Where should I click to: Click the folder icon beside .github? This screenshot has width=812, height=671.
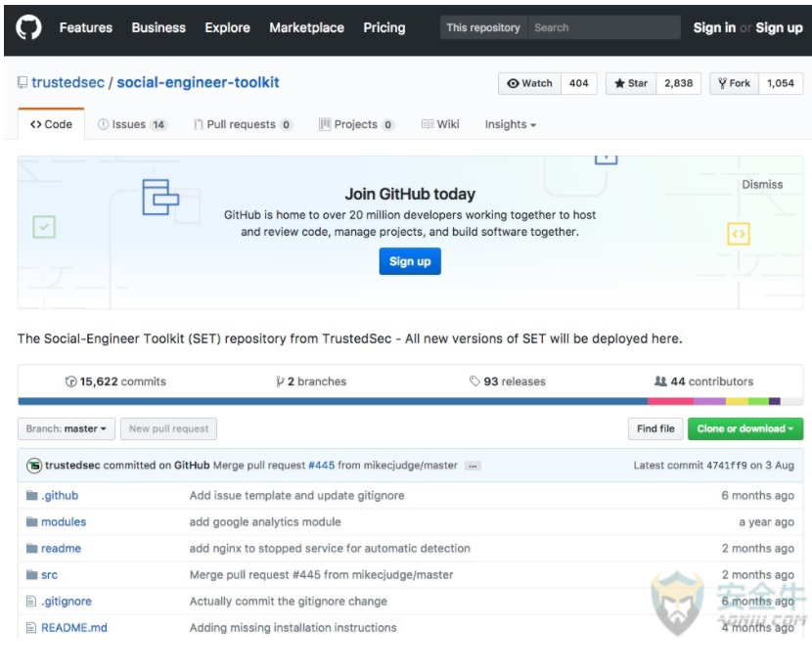[x=31, y=496]
